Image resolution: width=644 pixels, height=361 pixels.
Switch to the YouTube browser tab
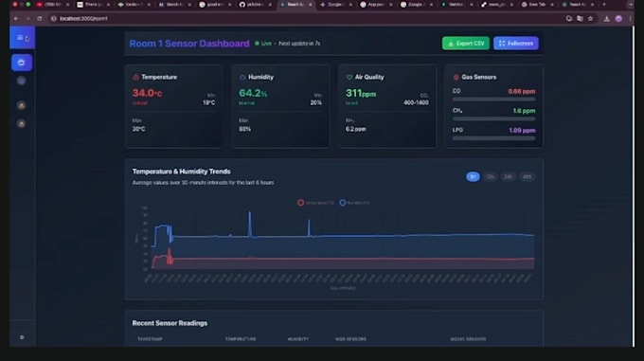point(52,5)
